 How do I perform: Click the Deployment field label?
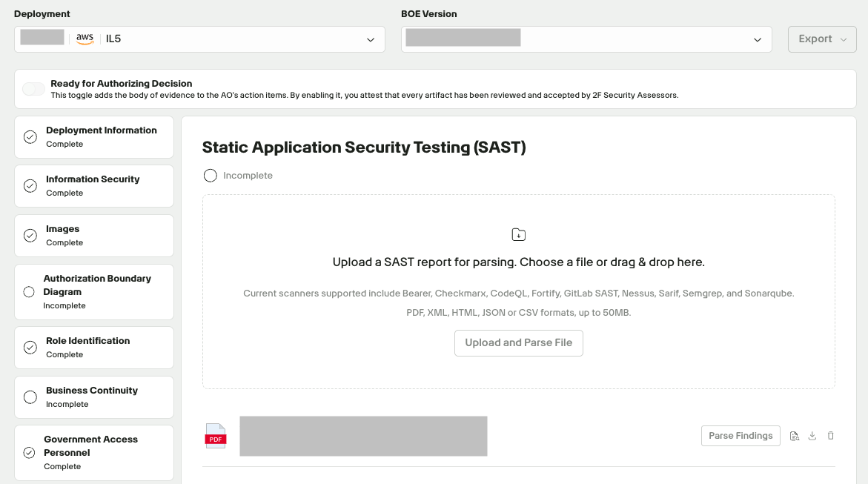point(42,14)
